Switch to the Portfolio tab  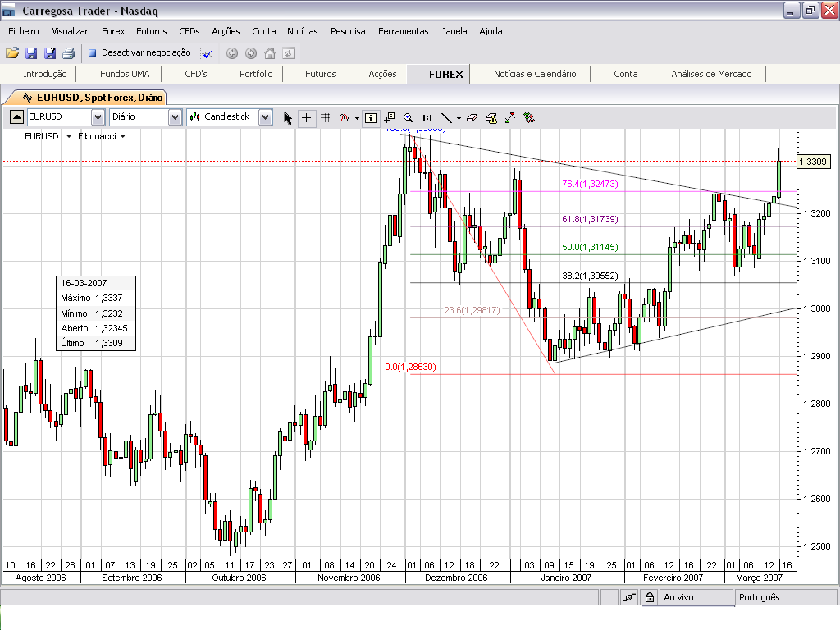coord(256,74)
